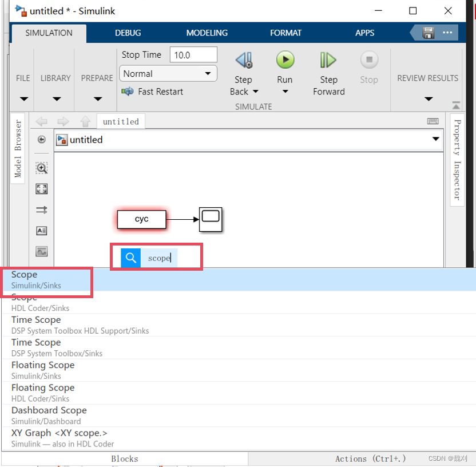Viewport: 476px width, 467px height.
Task: Open the MODELING tab
Action: click(207, 33)
